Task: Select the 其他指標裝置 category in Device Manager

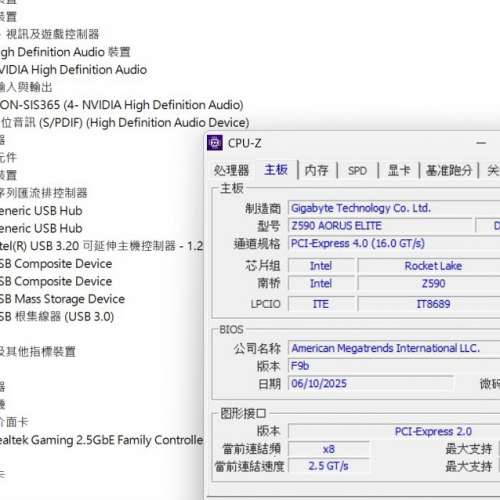Action: click(x=38, y=352)
